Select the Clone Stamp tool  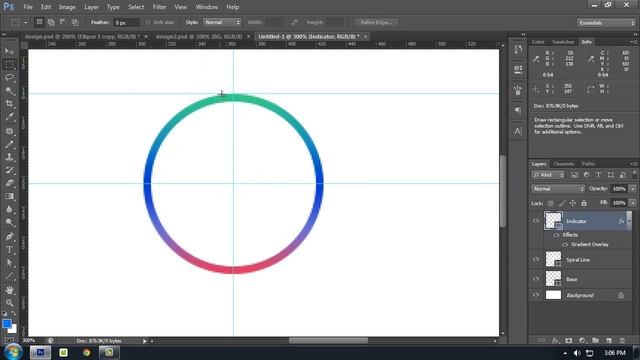click(x=9, y=157)
